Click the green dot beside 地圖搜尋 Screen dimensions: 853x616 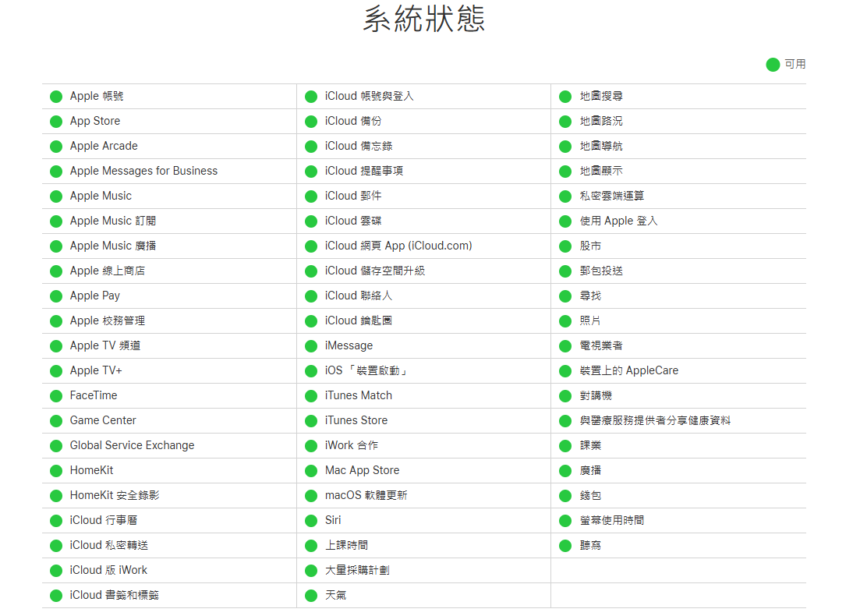click(x=566, y=97)
